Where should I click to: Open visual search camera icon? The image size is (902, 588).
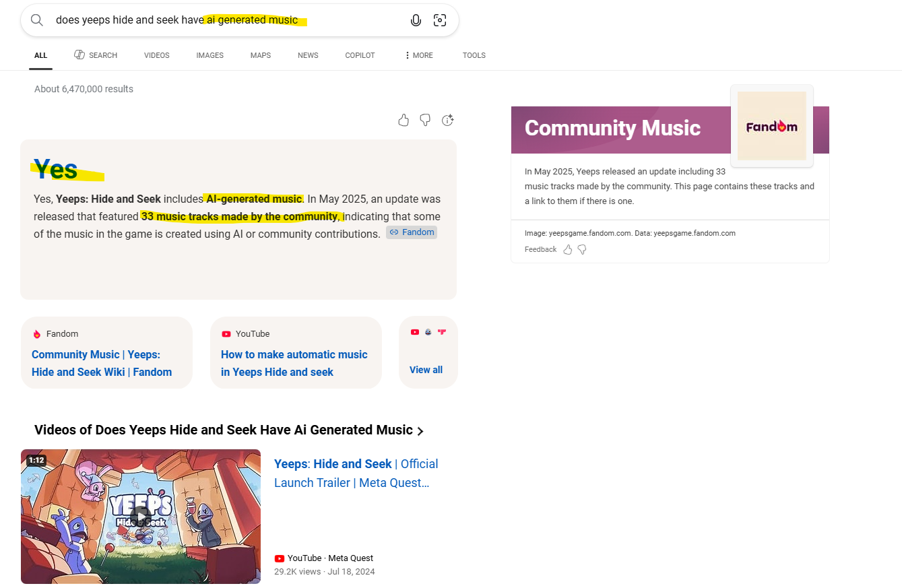coord(440,20)
